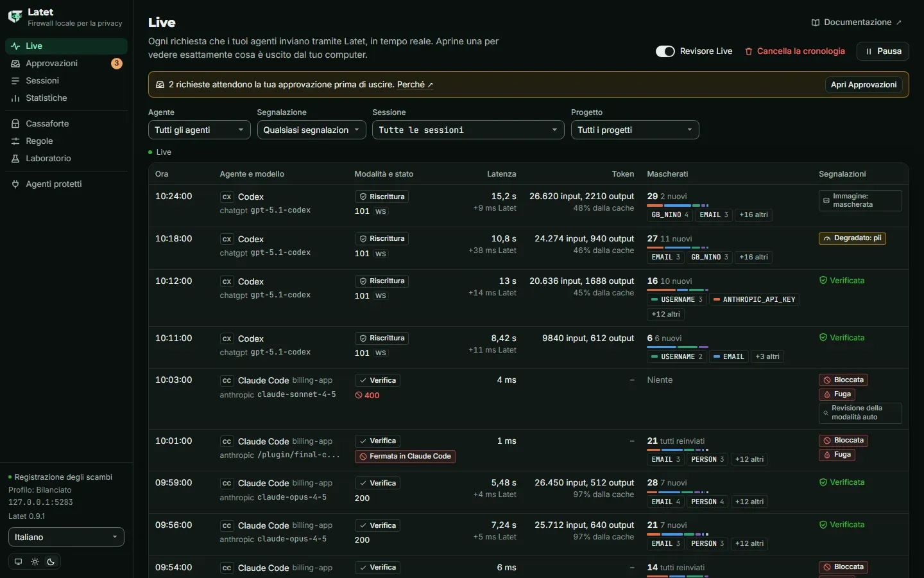Open Sessioni in the sidebar

[x=66, y=81]
